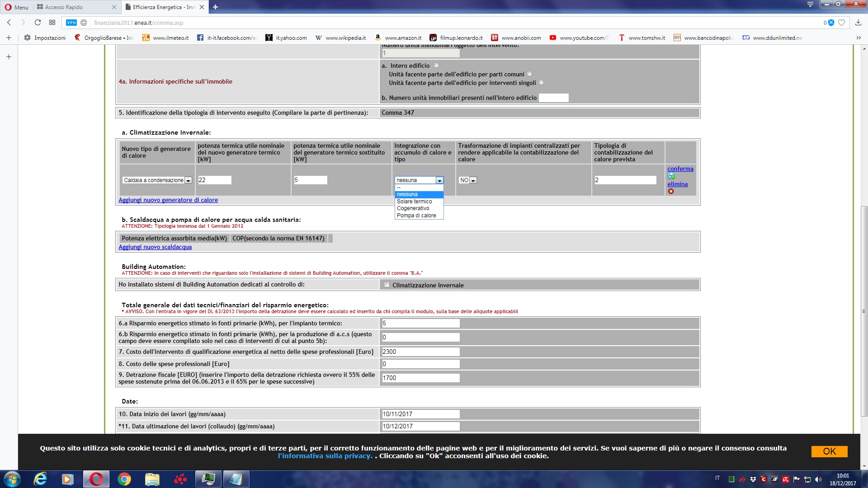Open Speed Dial grid icon

pyautogui.click(x=52, y=23)
